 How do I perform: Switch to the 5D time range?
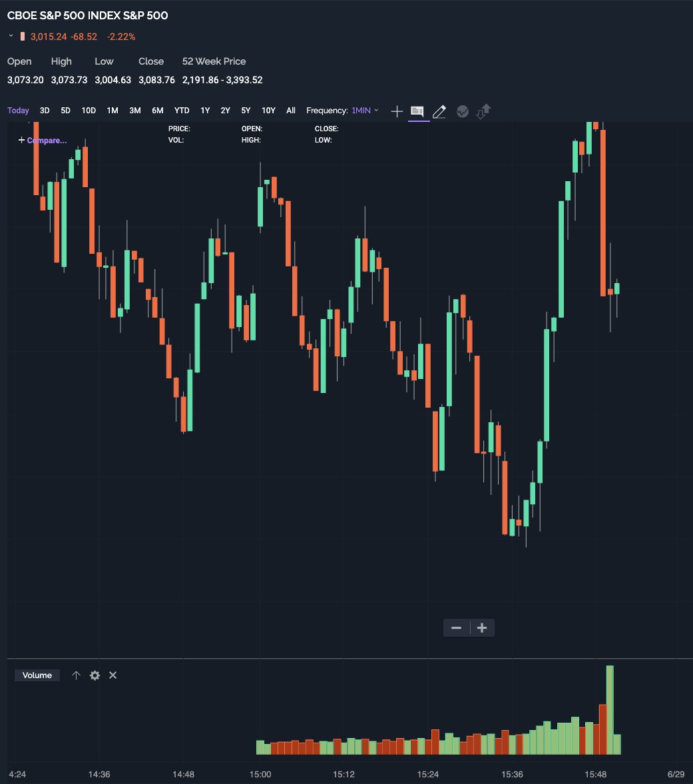point(65,111)
